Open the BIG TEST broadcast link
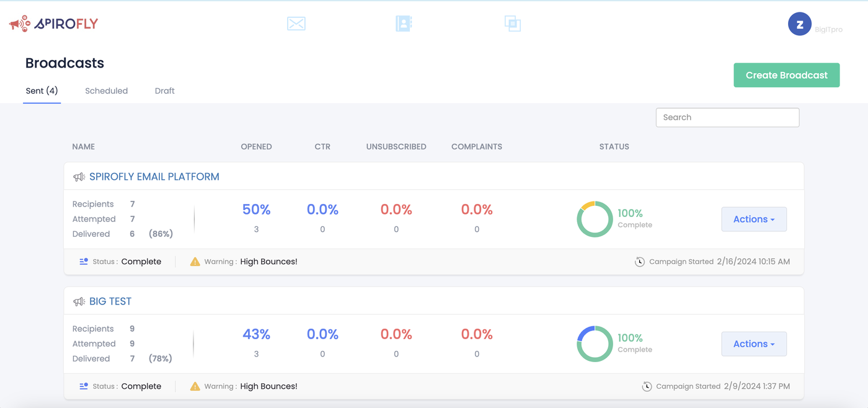Viewport: 868px width, 408px height. [x=110, y=301]
